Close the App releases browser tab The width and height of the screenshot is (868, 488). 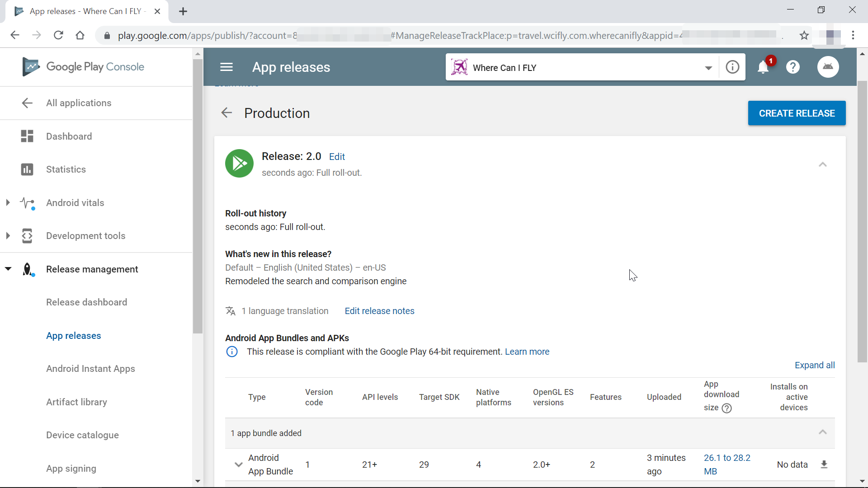[157, 11]
